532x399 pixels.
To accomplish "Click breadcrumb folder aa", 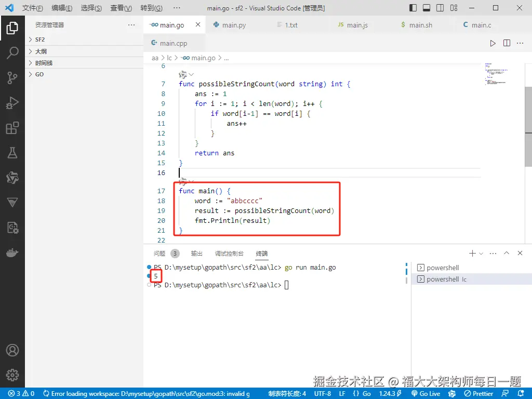I will [x=155, y=58].
